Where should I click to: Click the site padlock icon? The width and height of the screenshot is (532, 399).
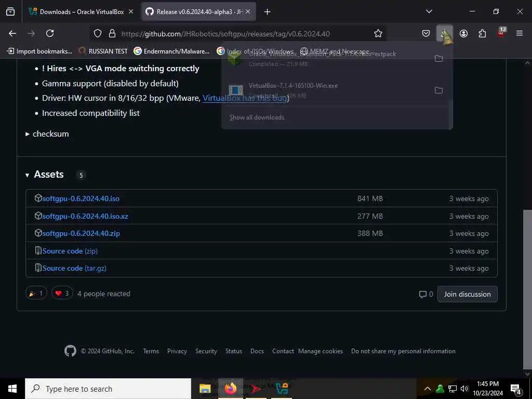(112, 33)
